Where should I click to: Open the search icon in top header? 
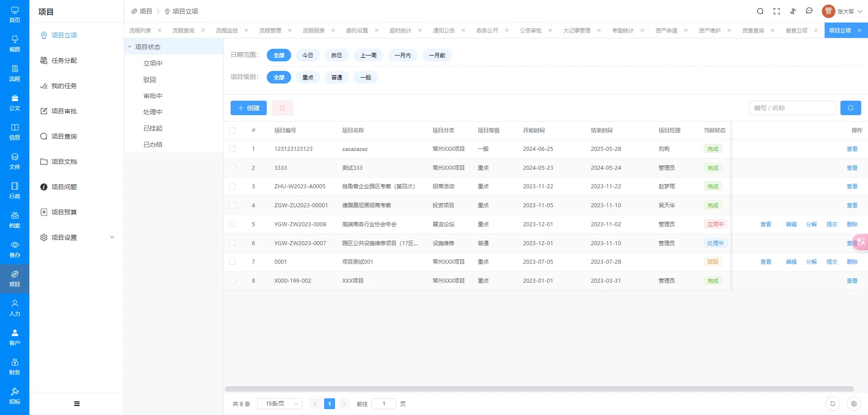[760, 11]
